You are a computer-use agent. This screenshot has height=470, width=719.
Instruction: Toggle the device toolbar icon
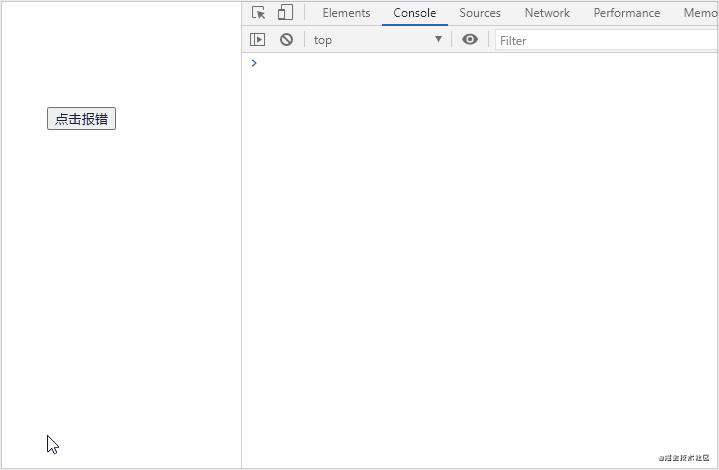click(x=285, y=13)
